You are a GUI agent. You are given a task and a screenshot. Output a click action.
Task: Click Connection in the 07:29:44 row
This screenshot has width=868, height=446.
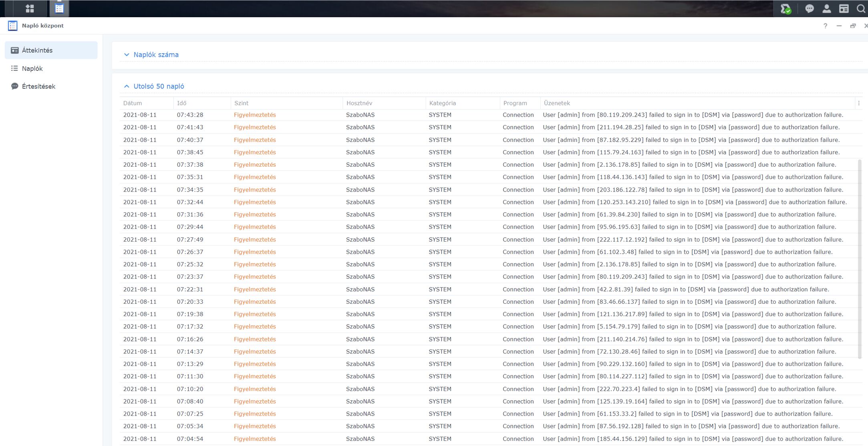(518, 227)
